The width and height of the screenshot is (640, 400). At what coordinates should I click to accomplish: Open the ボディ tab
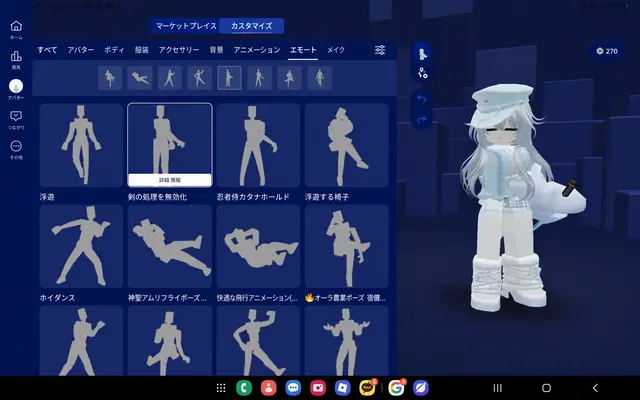[114, 50]
